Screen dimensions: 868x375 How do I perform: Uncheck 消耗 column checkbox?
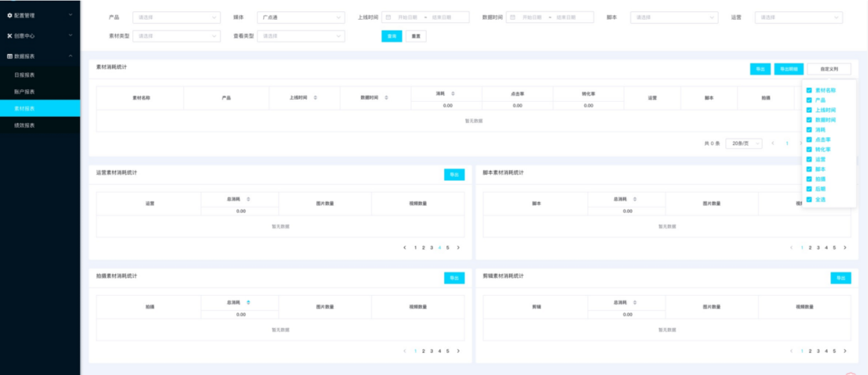pyautogui.click(x=809, y=130)
